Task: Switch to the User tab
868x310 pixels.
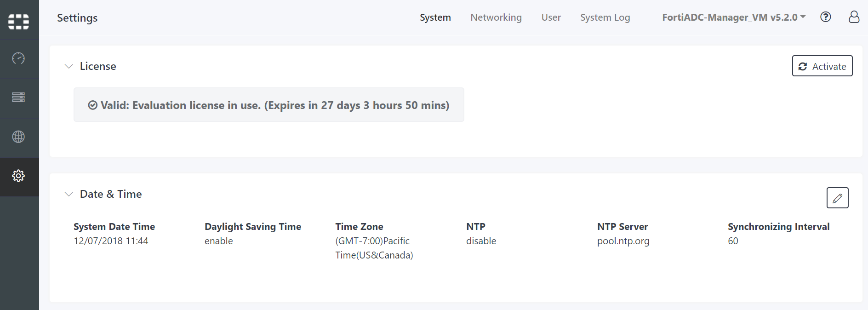Action: [x=551, y=17]
